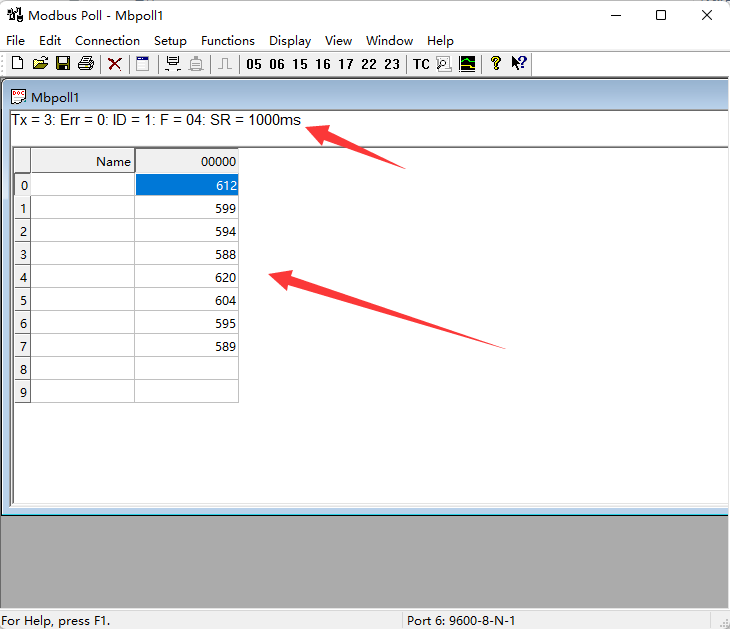Click the empty value cell in row 8
730x629 pixels.
pos(187,369)
